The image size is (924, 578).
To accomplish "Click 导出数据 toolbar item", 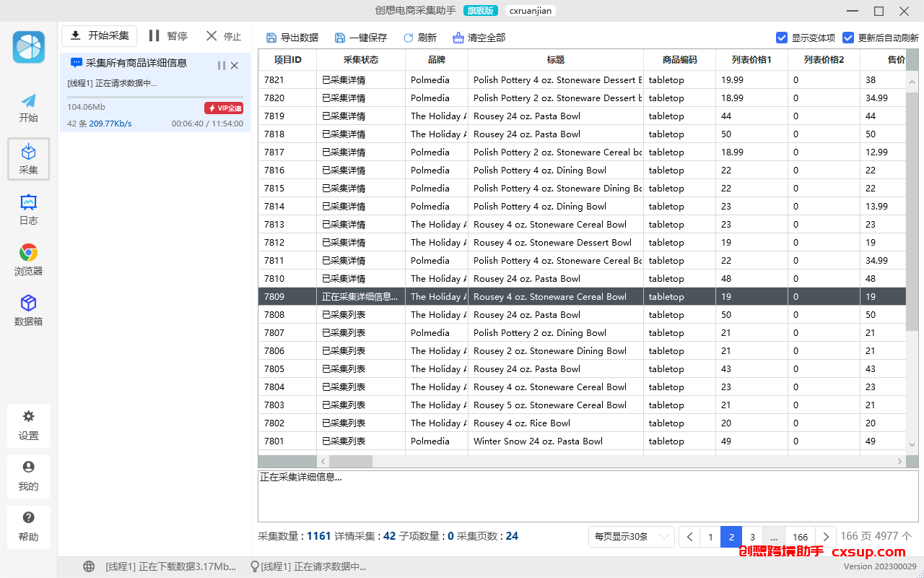I will pyautogui.click(x=292, y=38).
